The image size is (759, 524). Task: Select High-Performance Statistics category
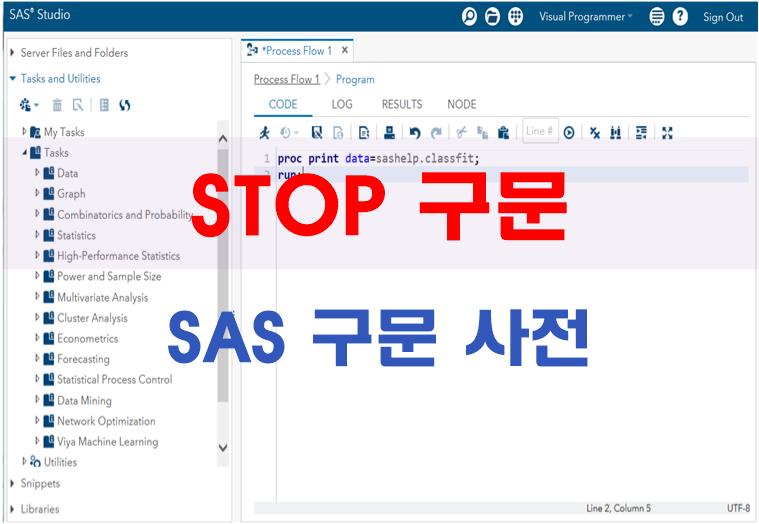pyautogui.click(x=118, y=255)
